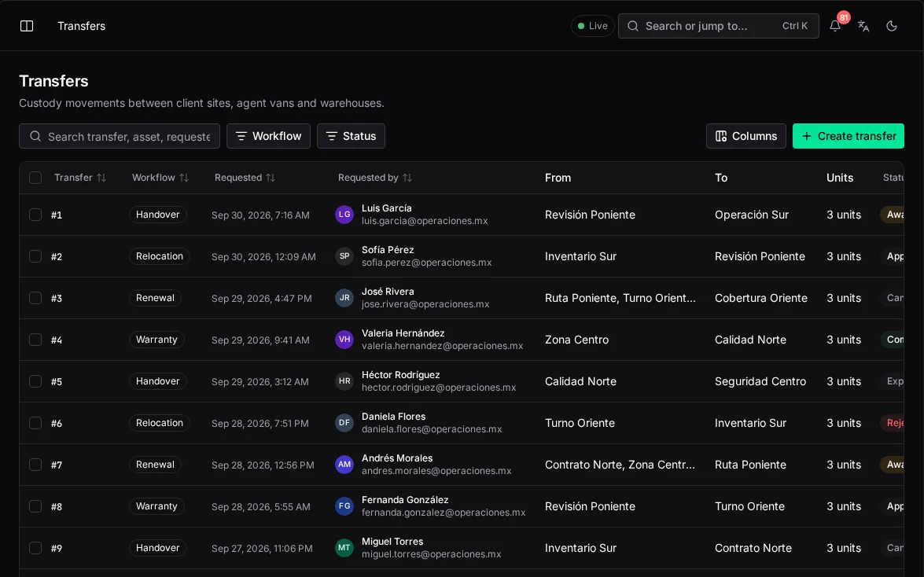Image resolution: width=924 pixels, height=577 pixels.
Task: Click the Rejected status badge on transfer #6
Action: coord(893,423)
